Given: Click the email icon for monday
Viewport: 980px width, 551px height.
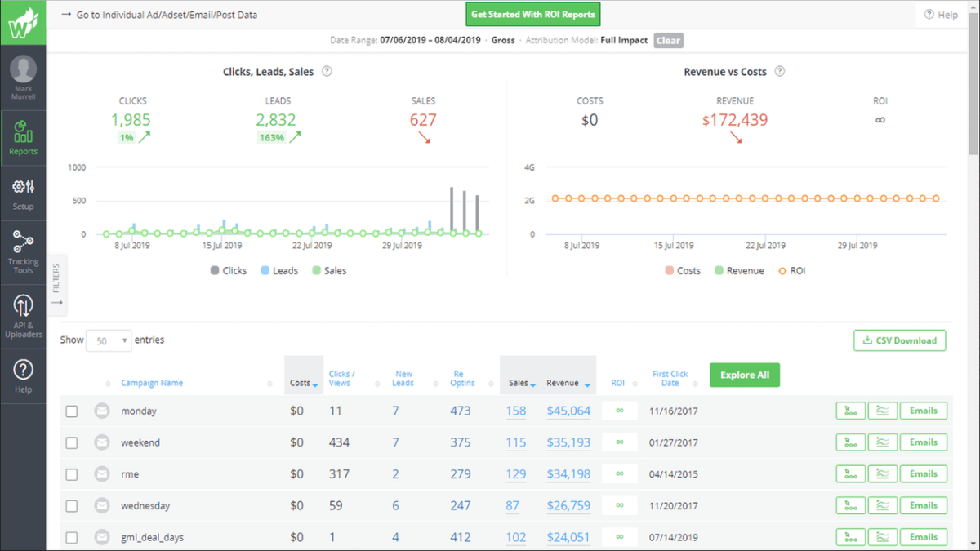Looking at the screenshot, I should tap(102, 411).
